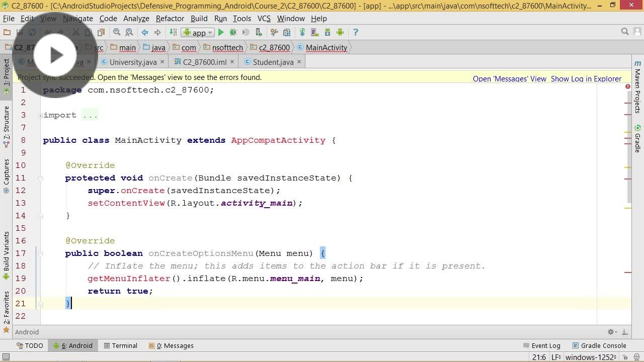Open the Refactor menu
Image resolution: width=644 pixels, height=362 pixels.
pyautogui.click(x=170, y=18)
